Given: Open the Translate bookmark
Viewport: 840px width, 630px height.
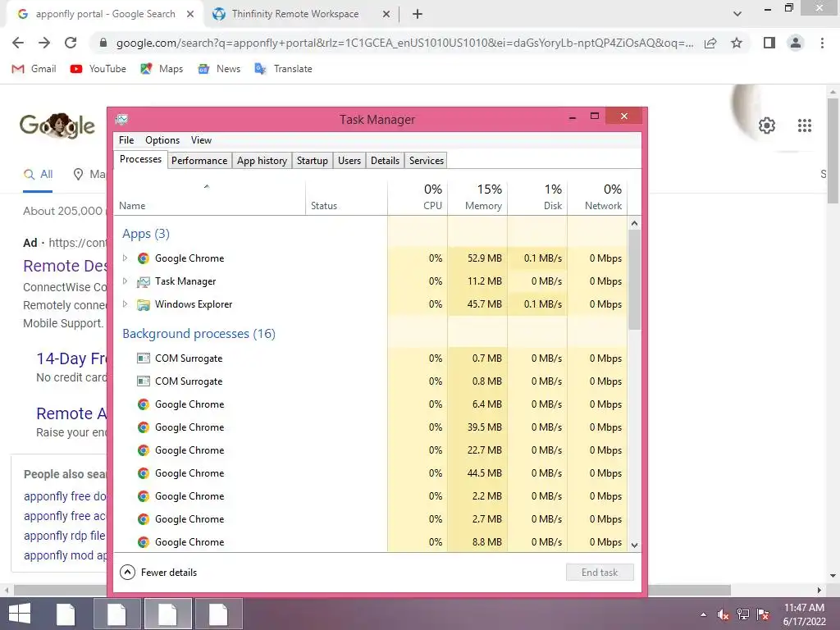Looking at the screenshot, I should pyautogui.click(x=283, y=69).
